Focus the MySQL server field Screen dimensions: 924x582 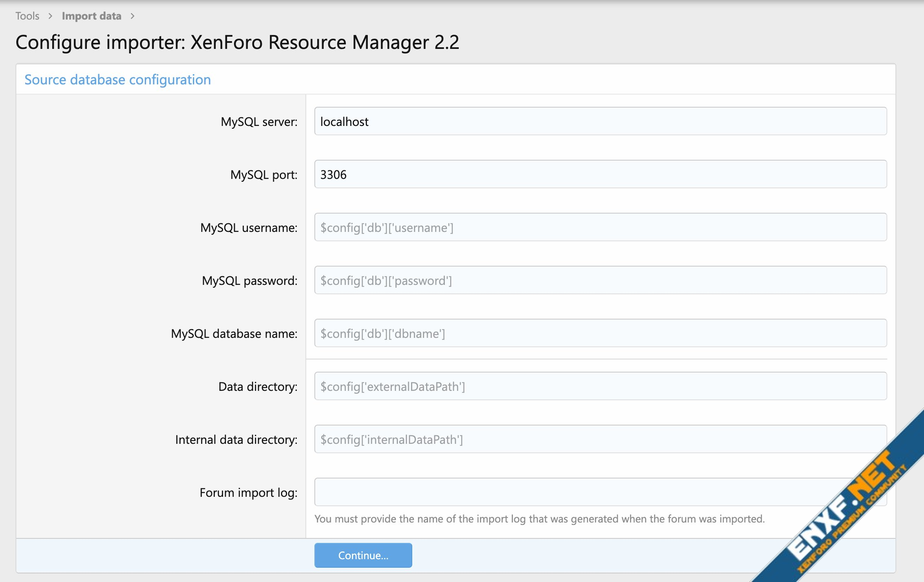pyautogui.click(x=600, y=121)
